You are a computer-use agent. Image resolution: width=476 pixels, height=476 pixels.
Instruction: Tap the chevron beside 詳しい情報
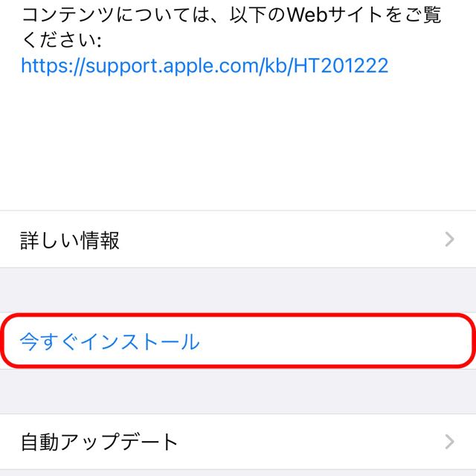pyautogui.click(x=449, y=239)
